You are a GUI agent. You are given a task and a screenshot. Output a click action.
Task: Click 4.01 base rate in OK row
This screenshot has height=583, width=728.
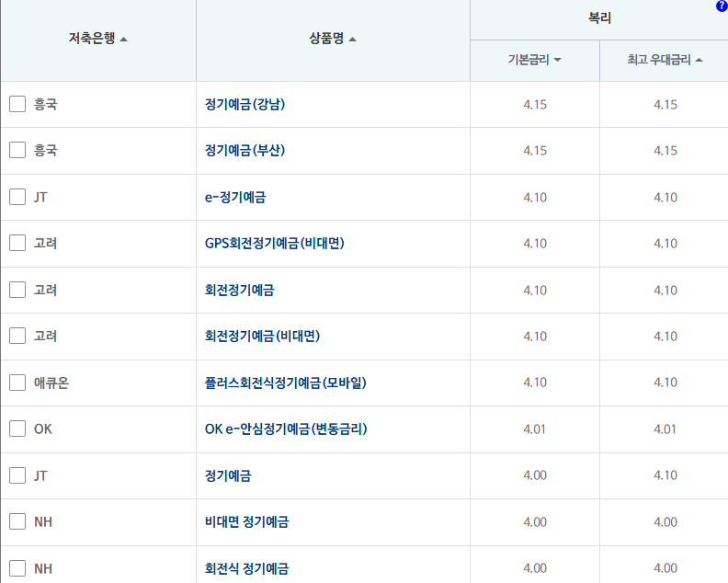[534, 429]
